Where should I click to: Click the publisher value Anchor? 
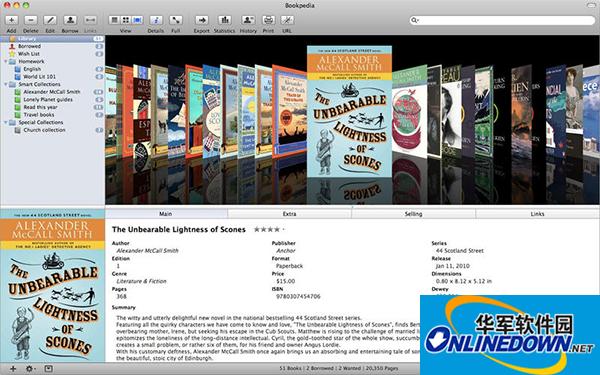tap(286, 251)
